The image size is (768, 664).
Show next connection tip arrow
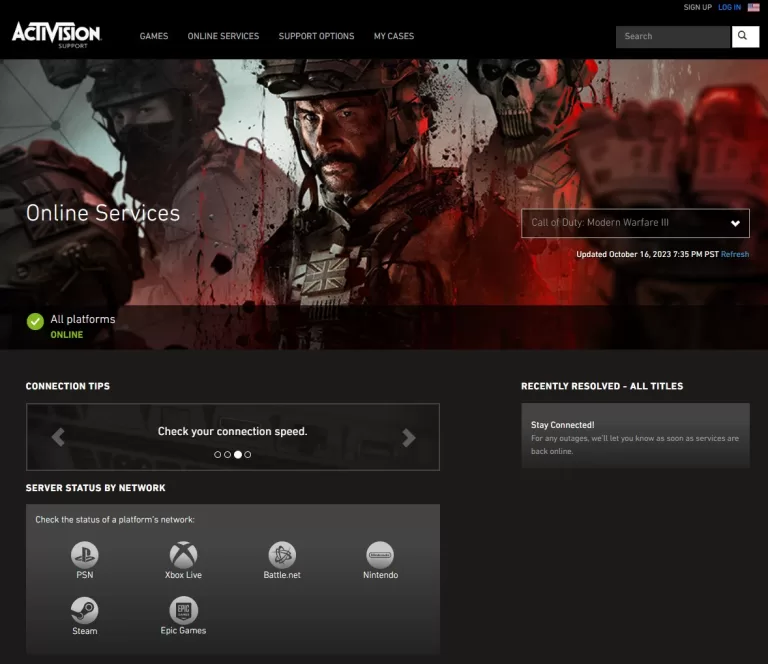pyautogui.click(x=408, y=437)
